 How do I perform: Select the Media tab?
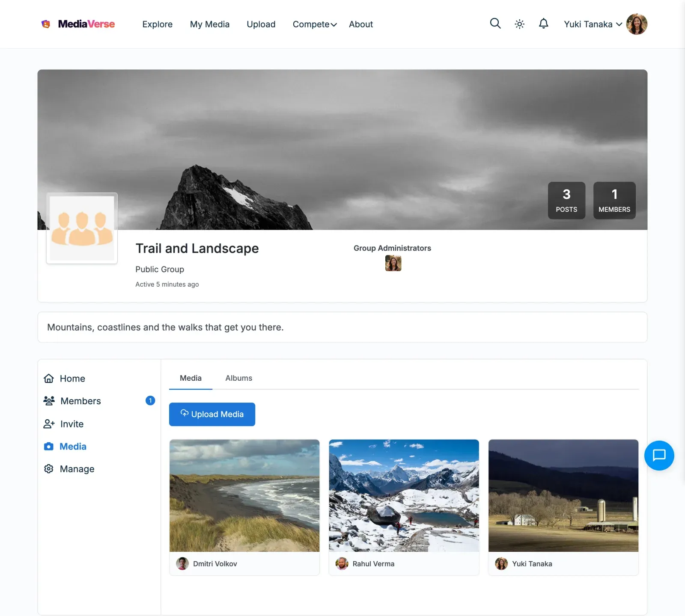pos(191,378)
